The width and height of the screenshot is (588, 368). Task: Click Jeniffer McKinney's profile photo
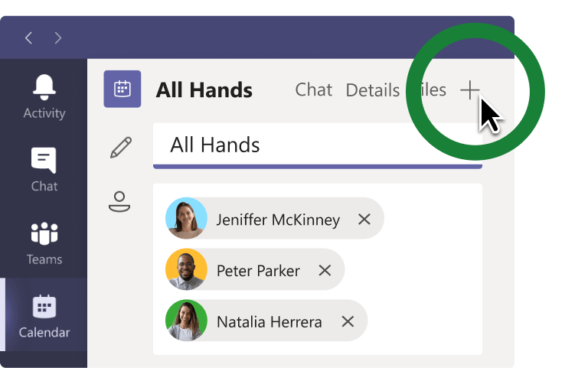tap(186, 220)
